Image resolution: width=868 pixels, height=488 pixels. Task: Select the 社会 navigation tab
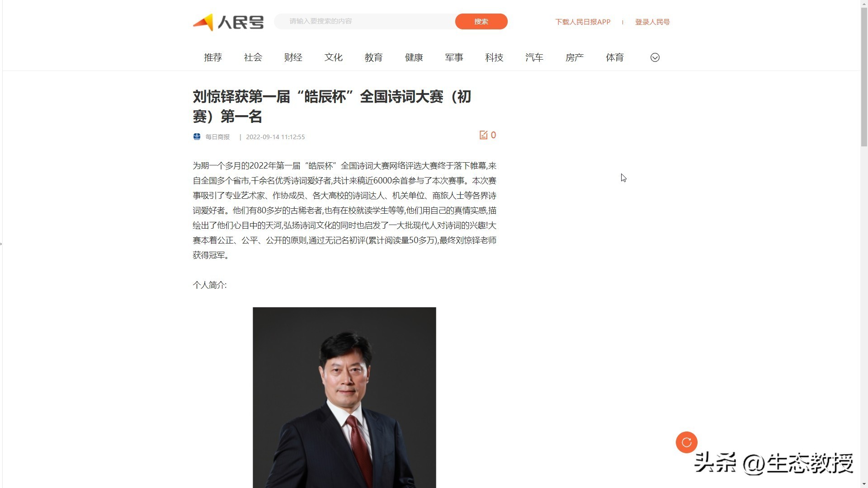(253, 57)
